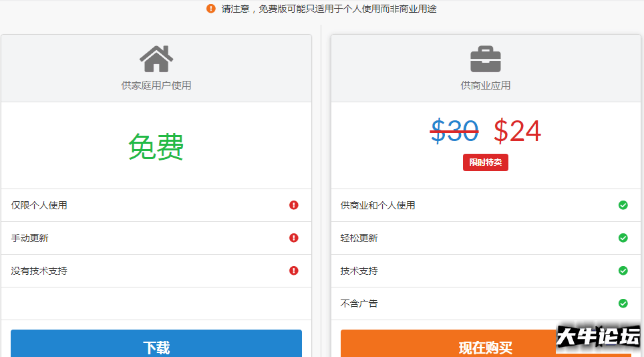Image resolution: width=644 pixels, height=357 pixels.
Task: Click the orange warning icon in notice
Action: [x=210, y=9]
